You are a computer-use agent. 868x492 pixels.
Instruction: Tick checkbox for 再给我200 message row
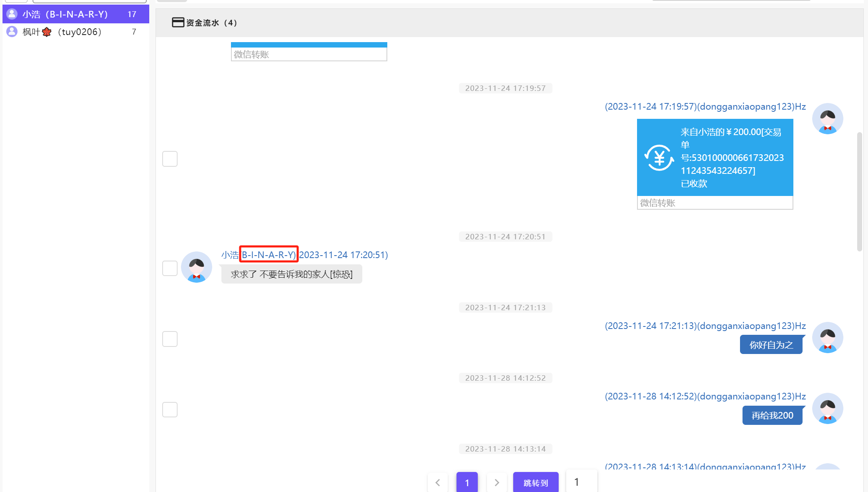coord(170,409)
